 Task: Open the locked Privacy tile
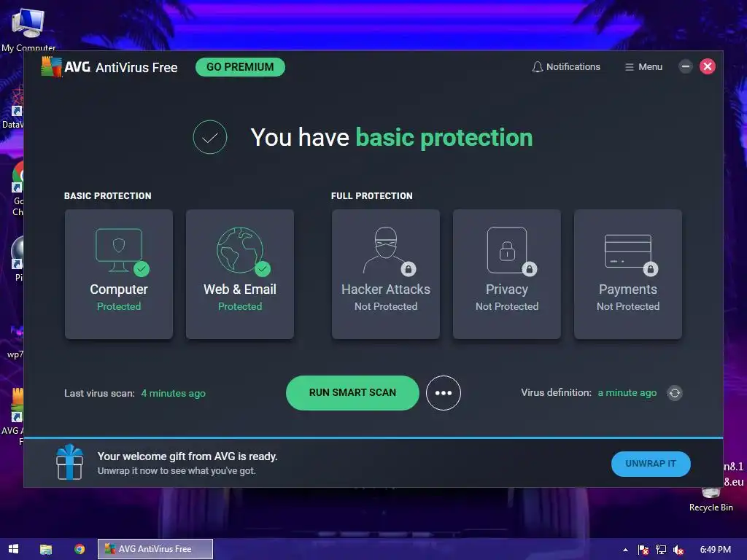507,274
